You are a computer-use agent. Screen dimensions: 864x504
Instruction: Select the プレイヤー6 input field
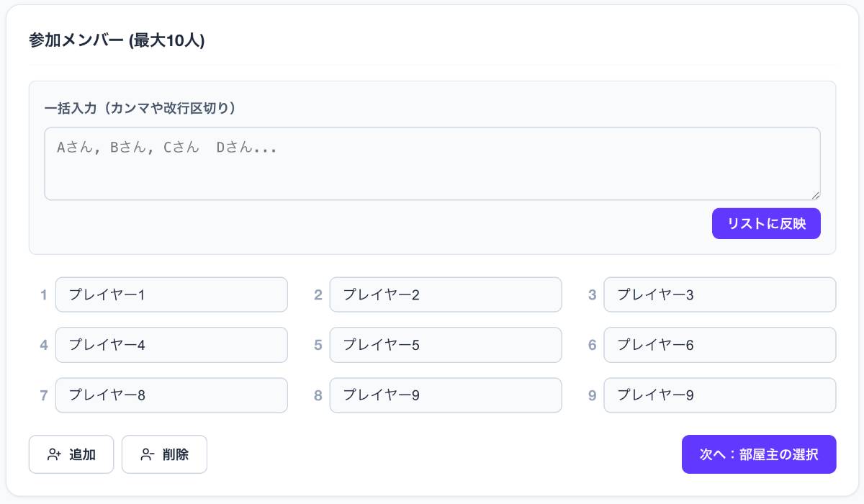tap(719, 345)
